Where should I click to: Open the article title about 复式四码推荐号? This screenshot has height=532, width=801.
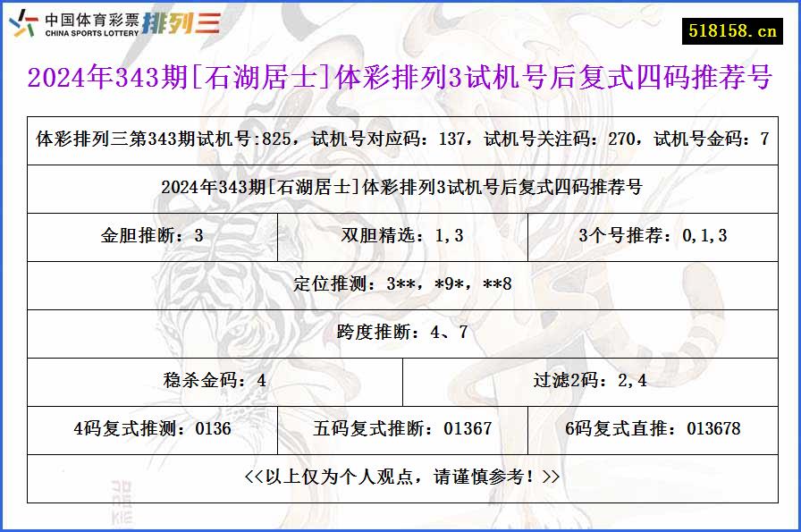coord(400,79)
